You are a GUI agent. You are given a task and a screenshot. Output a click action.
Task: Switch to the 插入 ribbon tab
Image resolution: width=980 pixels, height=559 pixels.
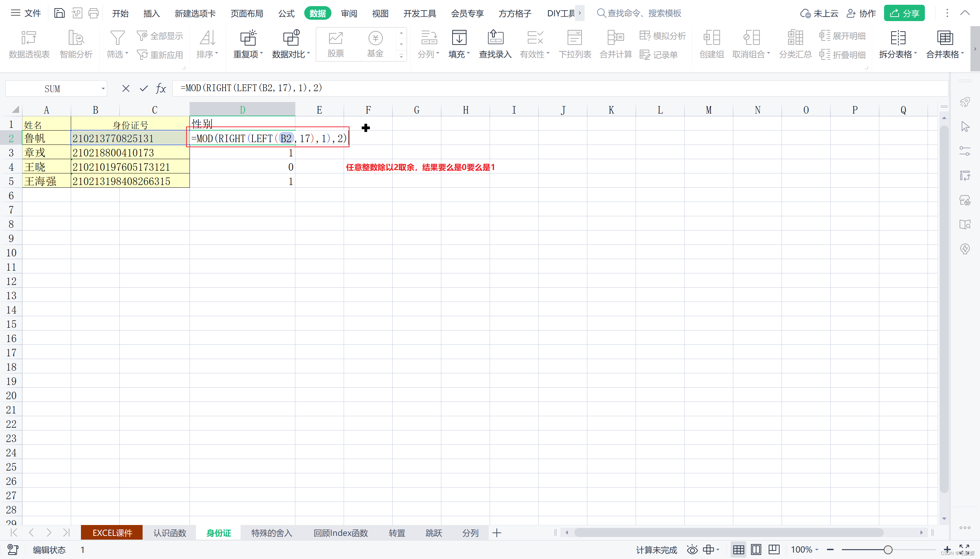tap(151, 14)
